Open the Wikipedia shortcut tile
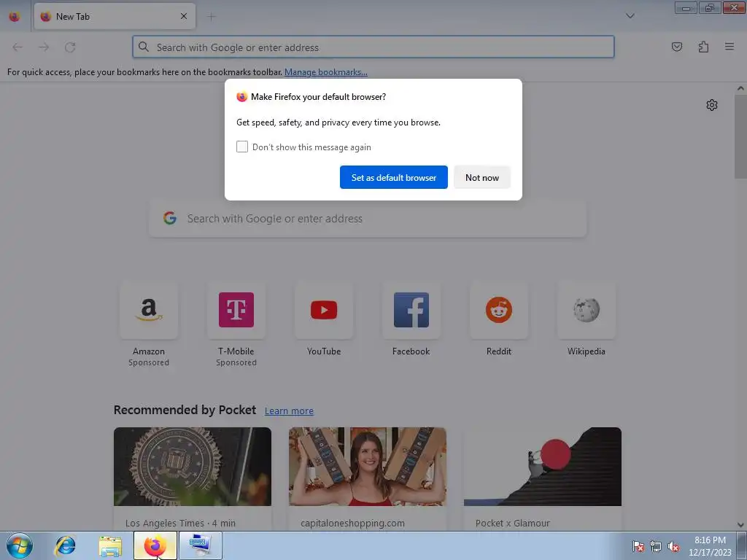 coord(587,310)
